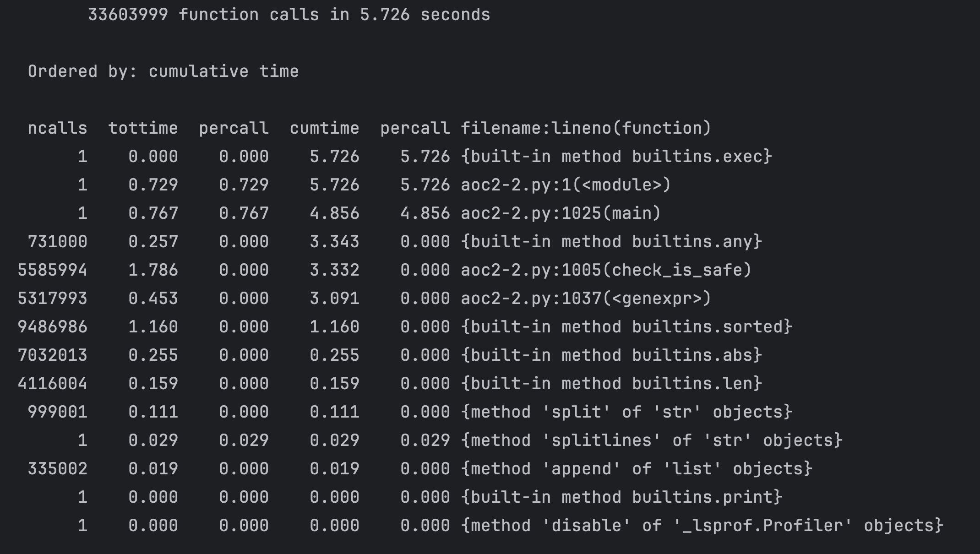Click the '_lsprof.Profiler' disable method row
The height and width of the screenshot is (554, 980).
click(x=702, y=526)
